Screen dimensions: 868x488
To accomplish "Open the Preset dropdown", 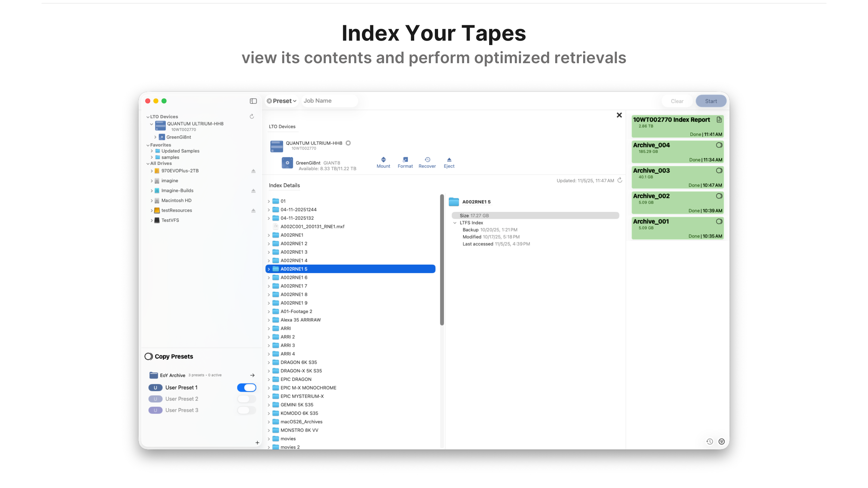I will point(282,101).
